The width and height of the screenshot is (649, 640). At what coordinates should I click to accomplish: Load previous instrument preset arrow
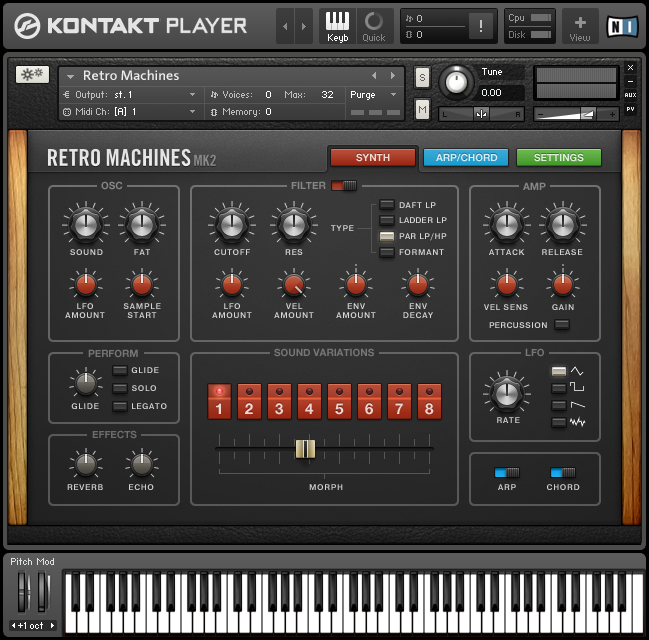374,75
